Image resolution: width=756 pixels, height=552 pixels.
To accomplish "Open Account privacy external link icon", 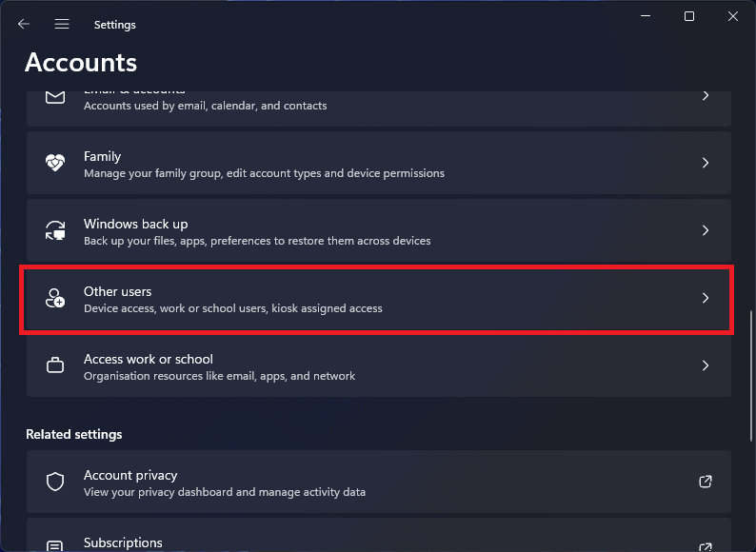I will (706, 482).
